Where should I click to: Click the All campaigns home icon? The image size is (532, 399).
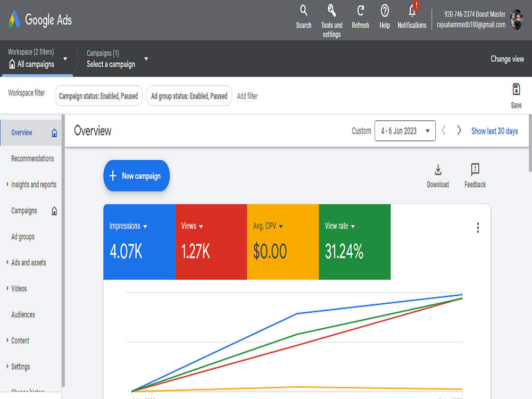[x=12, y=64]
